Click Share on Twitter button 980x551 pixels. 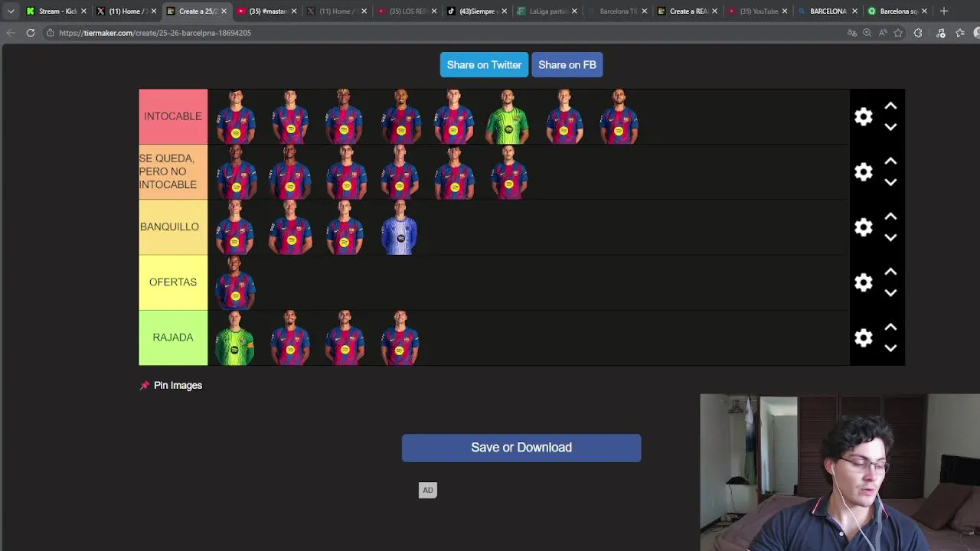(484, 65)
